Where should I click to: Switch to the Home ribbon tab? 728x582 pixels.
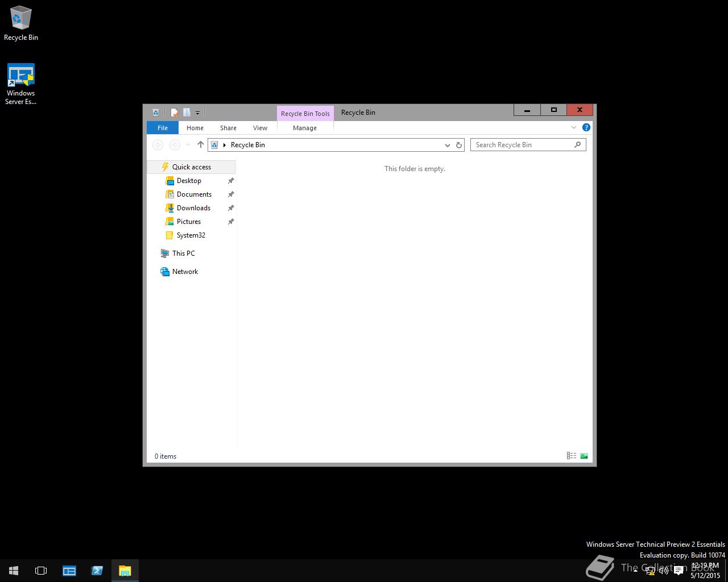point(195,128)
